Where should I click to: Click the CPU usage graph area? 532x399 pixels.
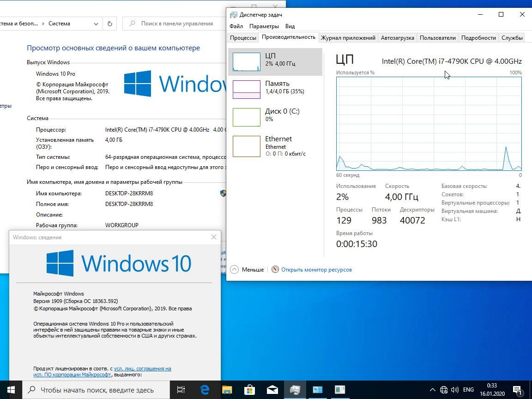429,123
